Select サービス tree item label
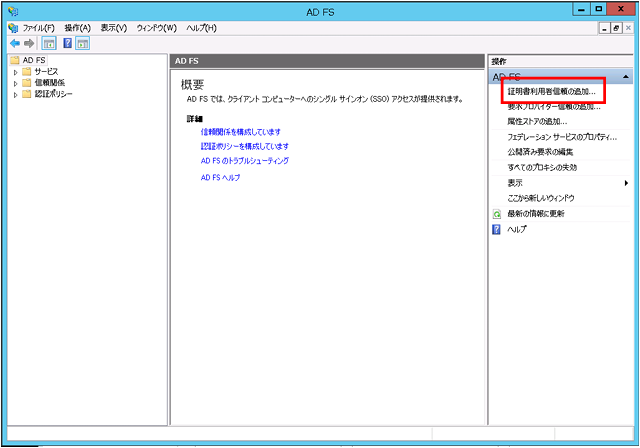640x448 pixels. (46, 72)
